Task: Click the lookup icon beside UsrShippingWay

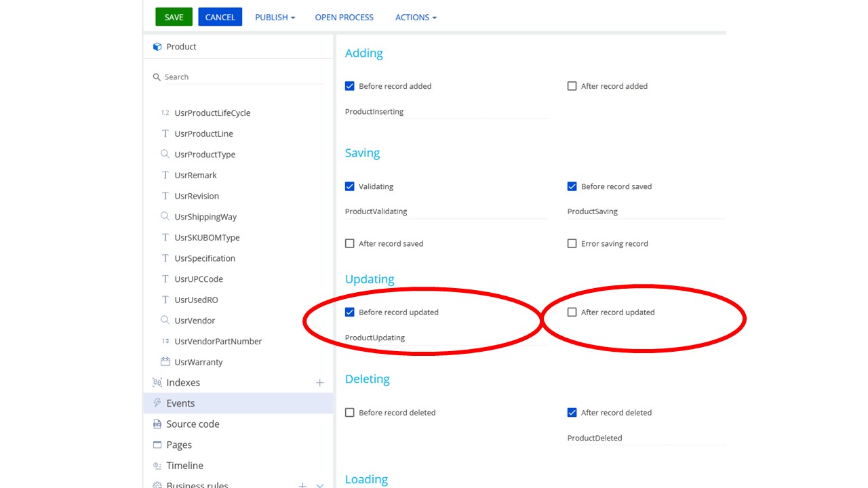Action: coord(165,216)
